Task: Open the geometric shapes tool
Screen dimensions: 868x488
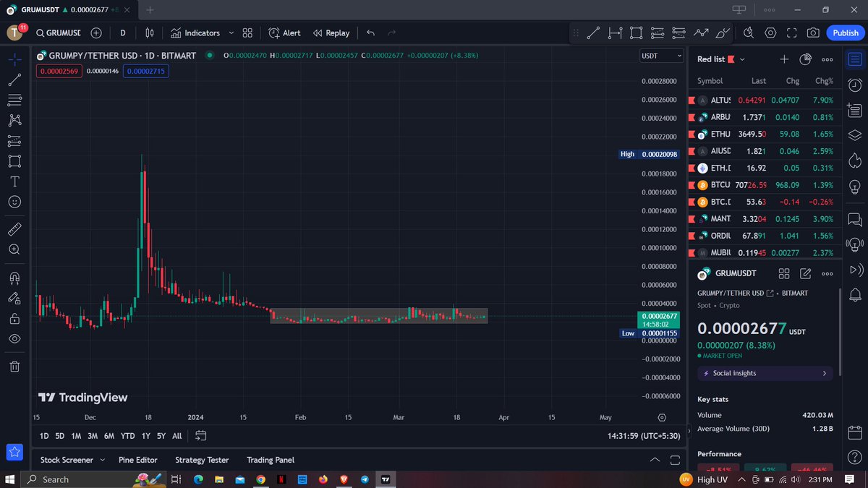Action: point(14,160)
